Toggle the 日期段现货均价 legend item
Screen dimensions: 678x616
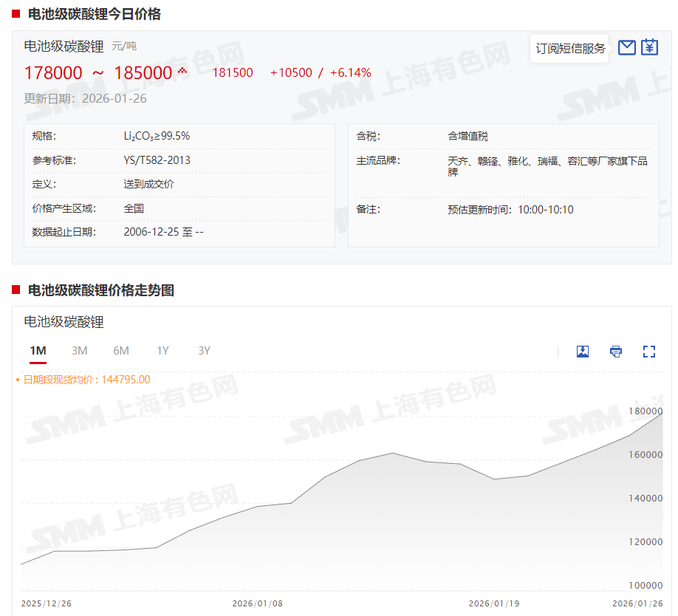pos(86,380)
